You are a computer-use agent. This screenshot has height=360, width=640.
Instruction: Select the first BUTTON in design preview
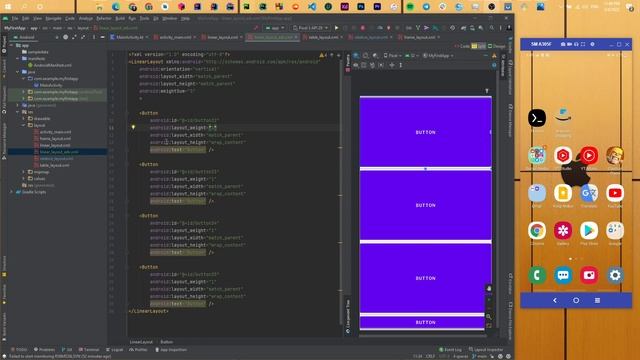[425, 132]
